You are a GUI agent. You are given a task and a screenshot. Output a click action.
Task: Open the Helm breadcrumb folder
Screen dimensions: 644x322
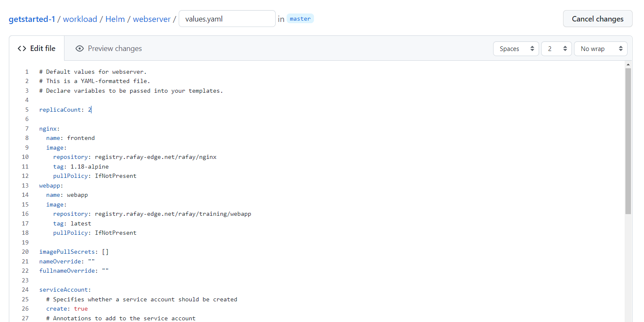(115, 19)
